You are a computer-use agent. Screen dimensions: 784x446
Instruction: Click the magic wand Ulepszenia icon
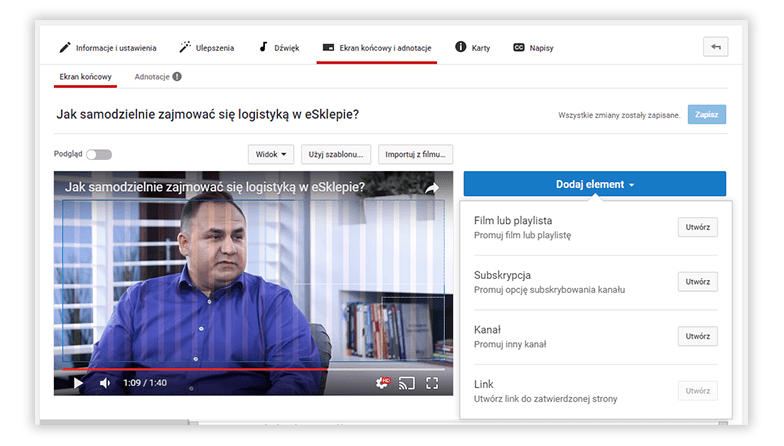click(185, 47)
